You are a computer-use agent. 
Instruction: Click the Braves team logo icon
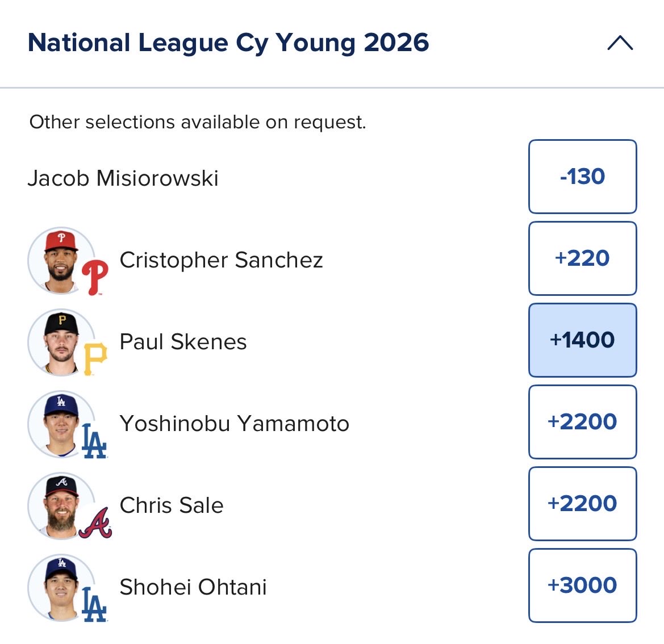(x=95, y=523)
